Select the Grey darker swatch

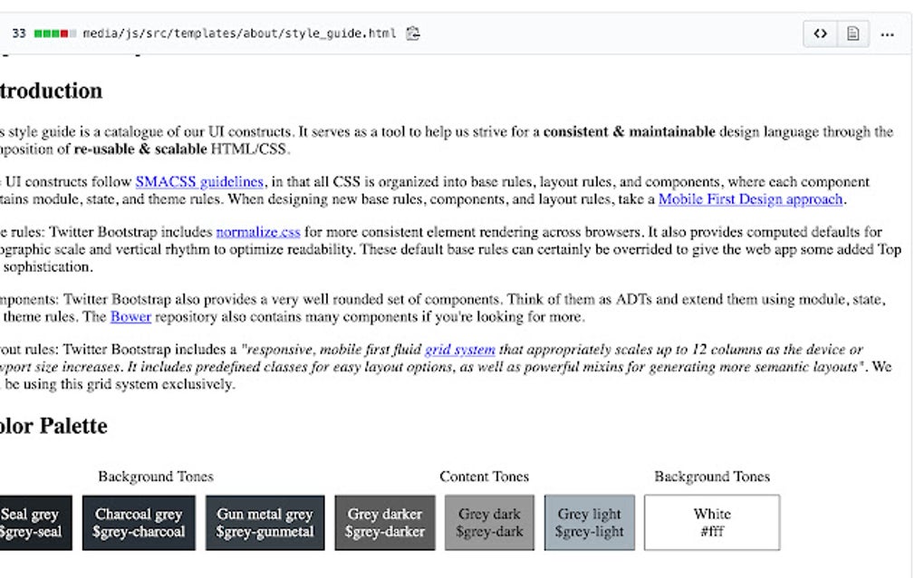click(x=385, y=523)
